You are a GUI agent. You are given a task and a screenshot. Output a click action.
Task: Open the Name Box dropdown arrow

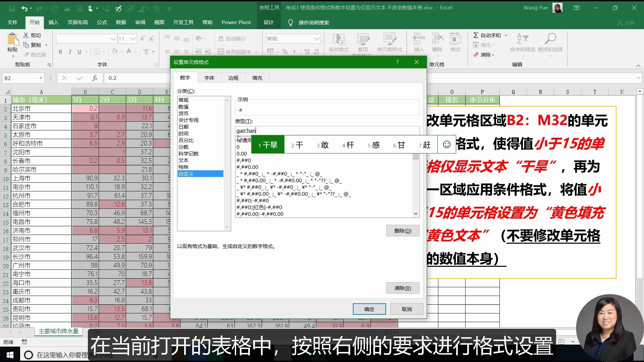(41, 78)
